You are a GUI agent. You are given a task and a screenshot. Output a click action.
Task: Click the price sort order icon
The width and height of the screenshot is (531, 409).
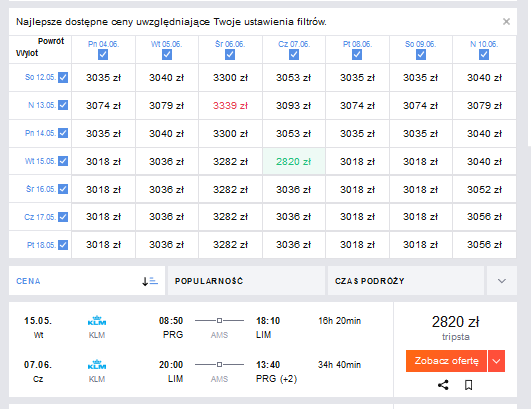click(150, 281)
